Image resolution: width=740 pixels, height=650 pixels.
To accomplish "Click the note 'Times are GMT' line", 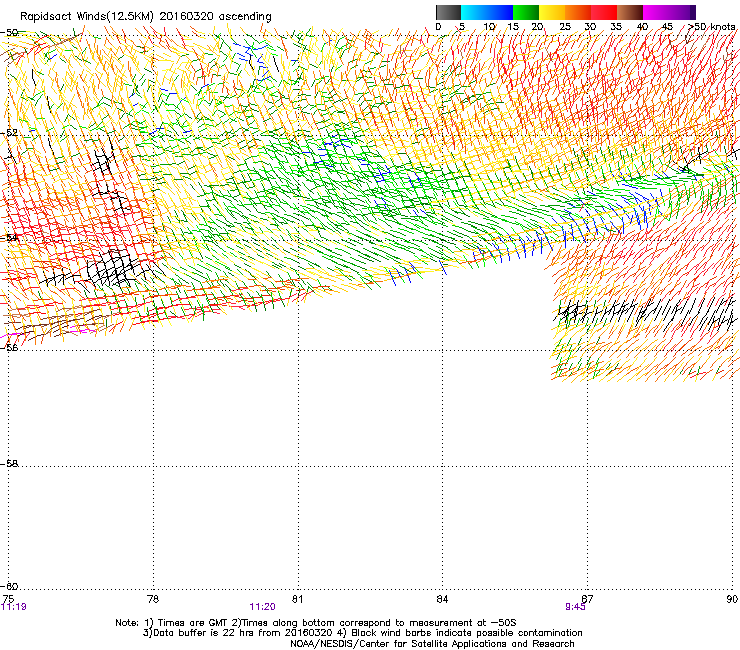I will point(315,623).
